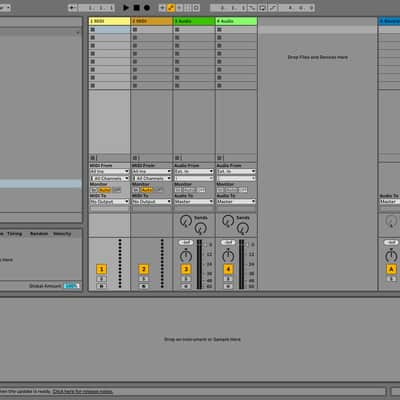The height and width of the screenshot is (400, 400).
Task: Open track 3 Audio From 'Ext. In' dropdown
Action: (194, 171)
